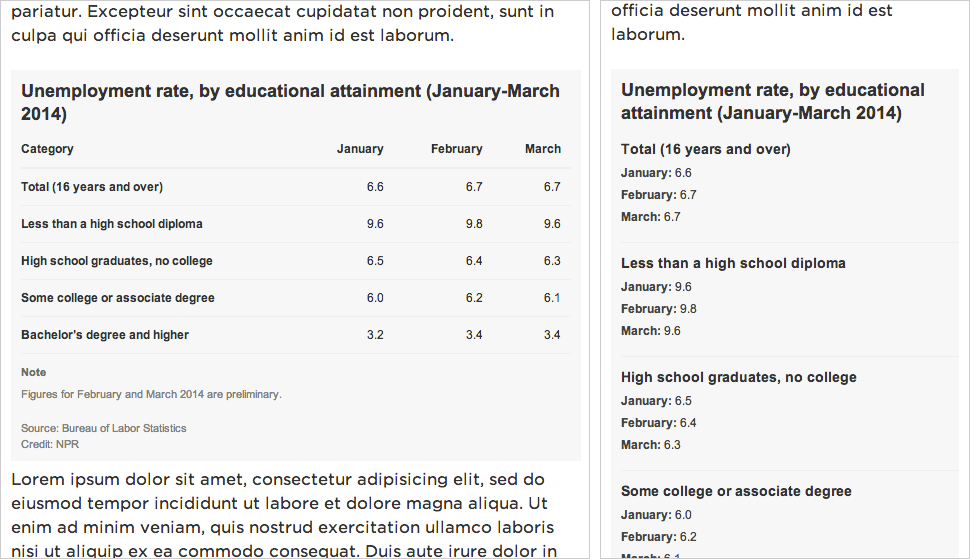Click the Category column header

[47, 149]
